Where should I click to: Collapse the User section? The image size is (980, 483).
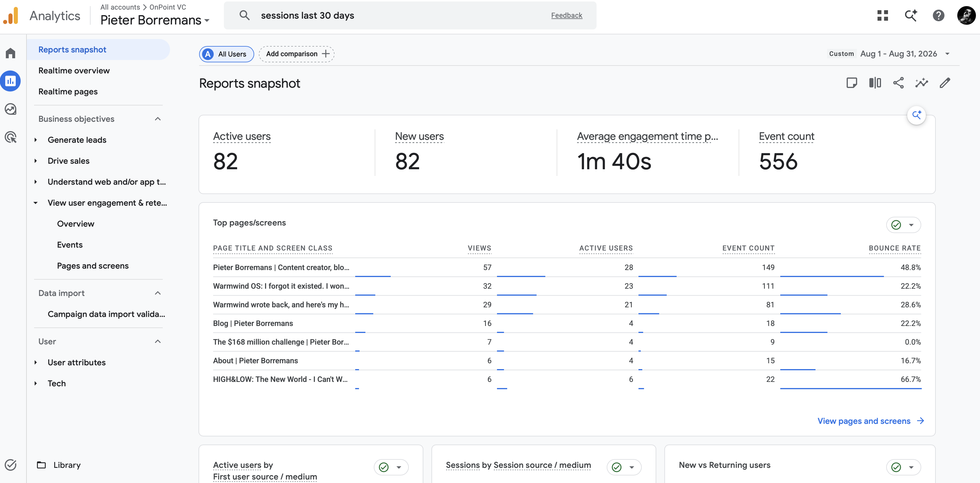coord(158,341)
